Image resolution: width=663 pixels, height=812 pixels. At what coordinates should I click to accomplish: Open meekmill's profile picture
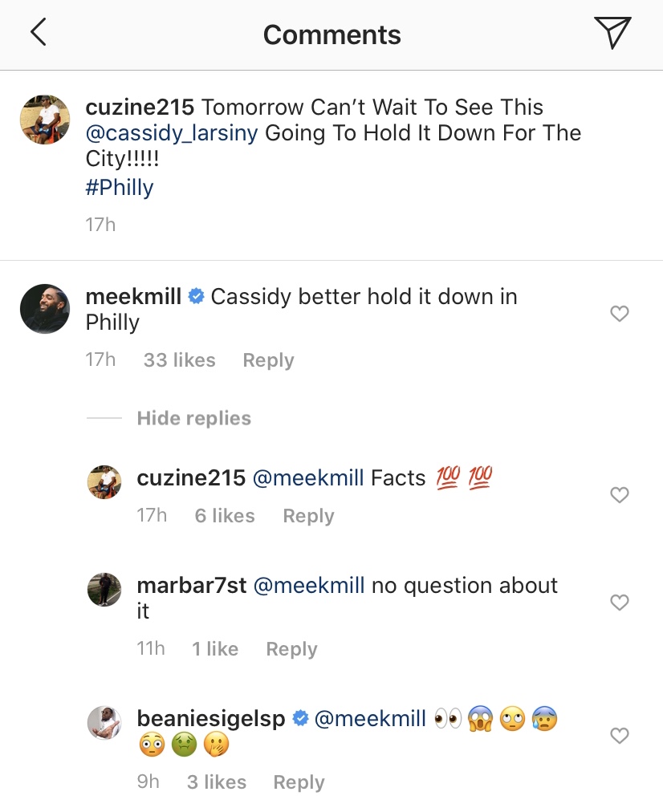pyautogui.click(x=45, y=309)
